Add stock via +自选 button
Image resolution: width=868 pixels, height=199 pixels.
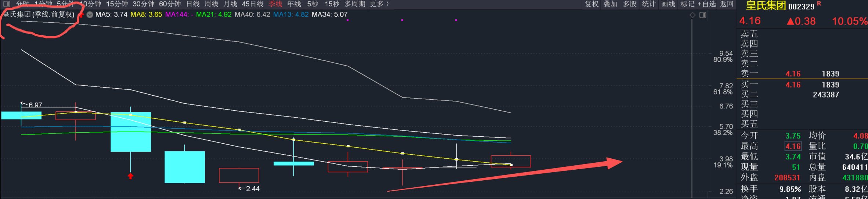(x=707, y=4)
